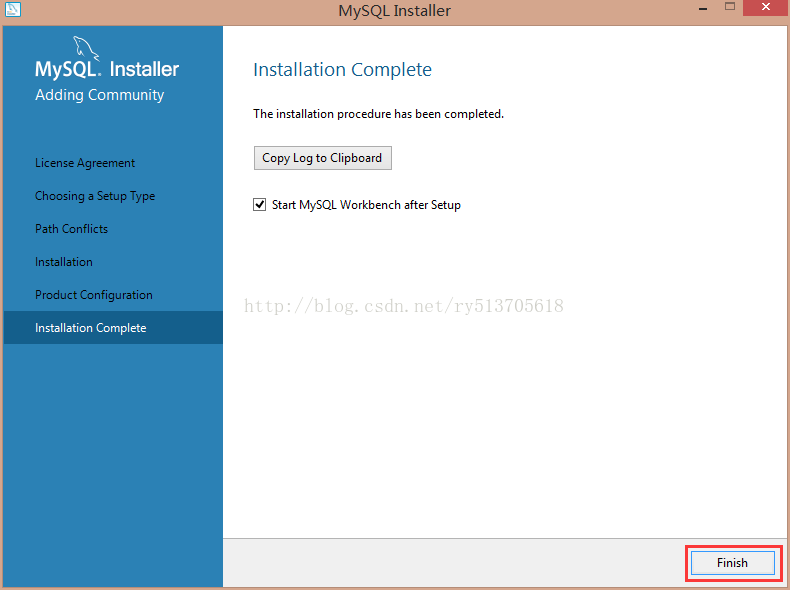This screenshot has height=590, width=790.
Task: Click the 'MySQL Installer' title bar text
Action: (394, 11)
